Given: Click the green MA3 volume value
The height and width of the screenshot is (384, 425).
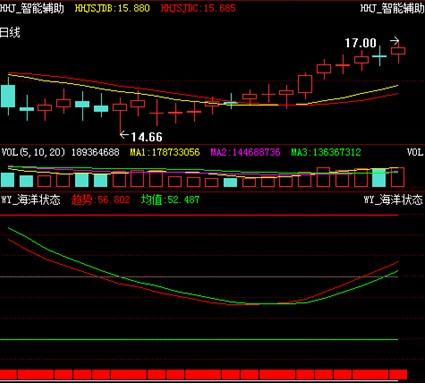Looking at the screenshot, I should (326, 153).
